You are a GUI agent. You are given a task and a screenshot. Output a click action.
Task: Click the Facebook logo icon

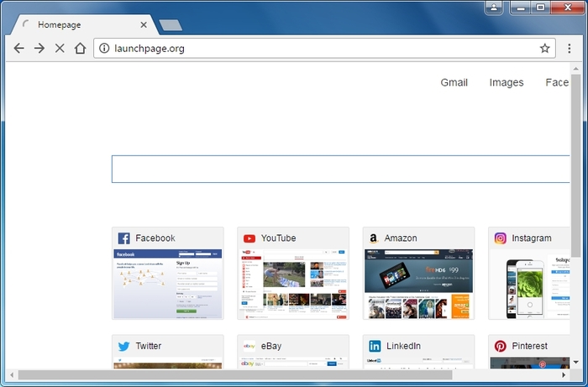[123, 238]
